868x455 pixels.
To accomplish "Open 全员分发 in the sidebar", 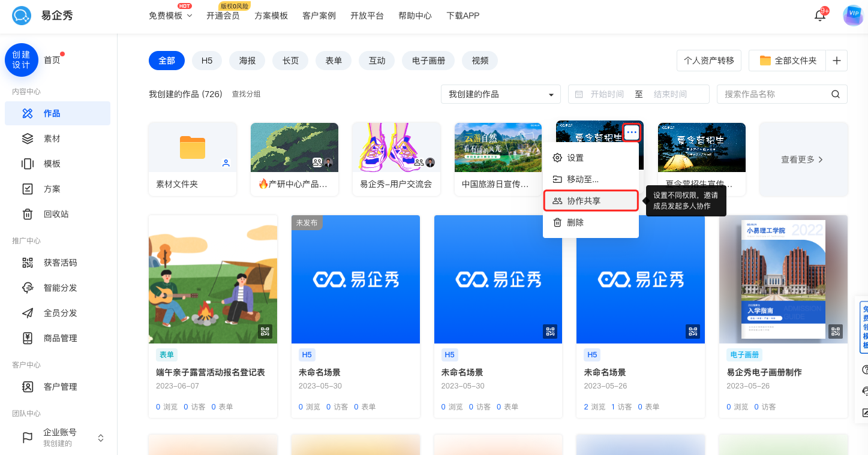I will [58, 313].
